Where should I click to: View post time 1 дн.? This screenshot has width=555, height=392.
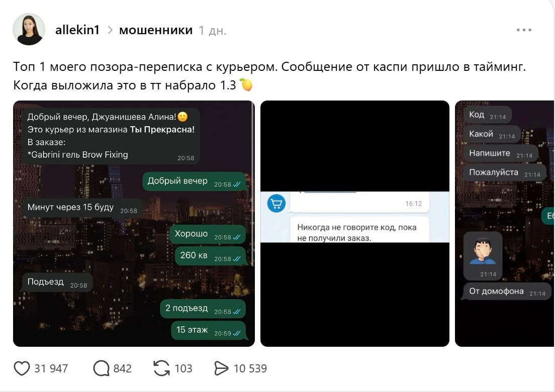coord(212,31)
